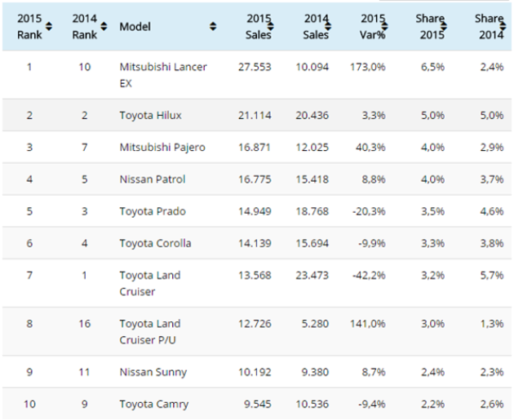This screenshot has width=514, height=420.
Task: Select the 15.694 sales cell
Action: pos(312,243)
